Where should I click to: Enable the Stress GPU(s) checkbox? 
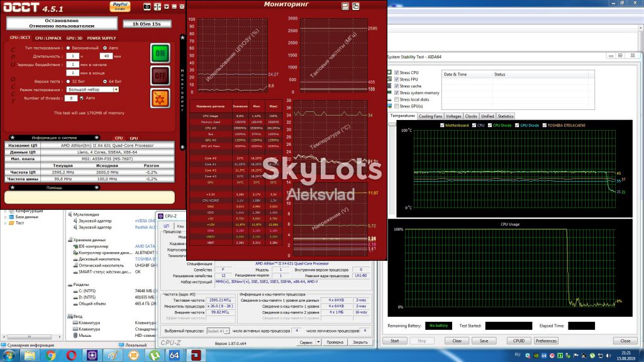(x=396, y=106)
